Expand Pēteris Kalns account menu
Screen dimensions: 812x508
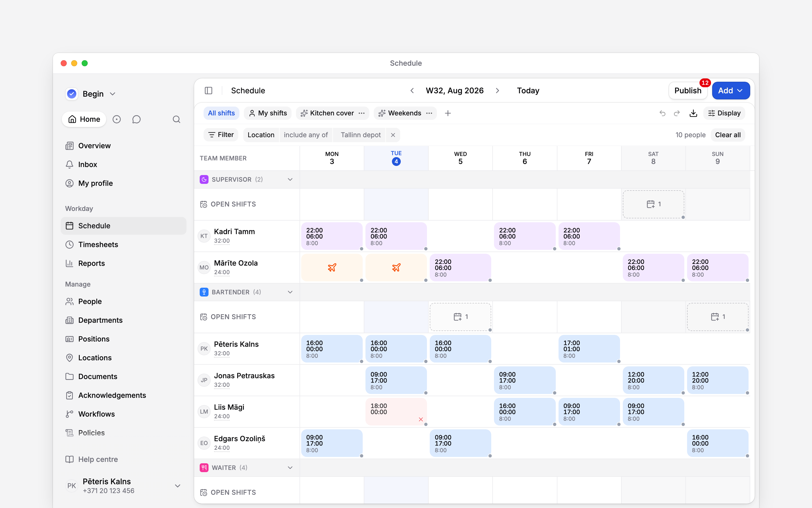click(178, 486)
